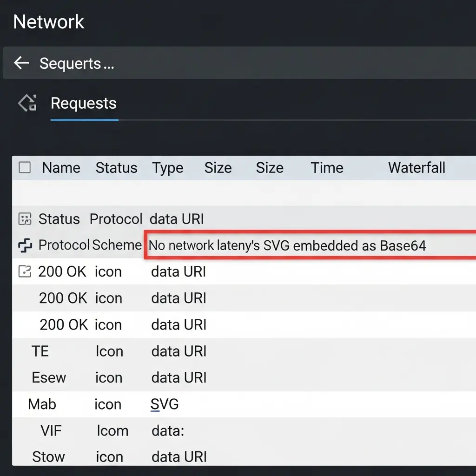Click the diamond icon beside Requests
This screenshot has width=476, height=476.
26,103
